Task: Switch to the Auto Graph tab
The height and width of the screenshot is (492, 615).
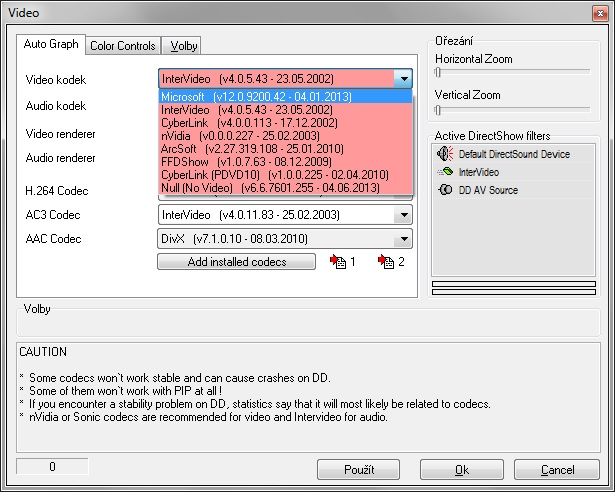Action: pyautogui.click(x=51, y=44)
